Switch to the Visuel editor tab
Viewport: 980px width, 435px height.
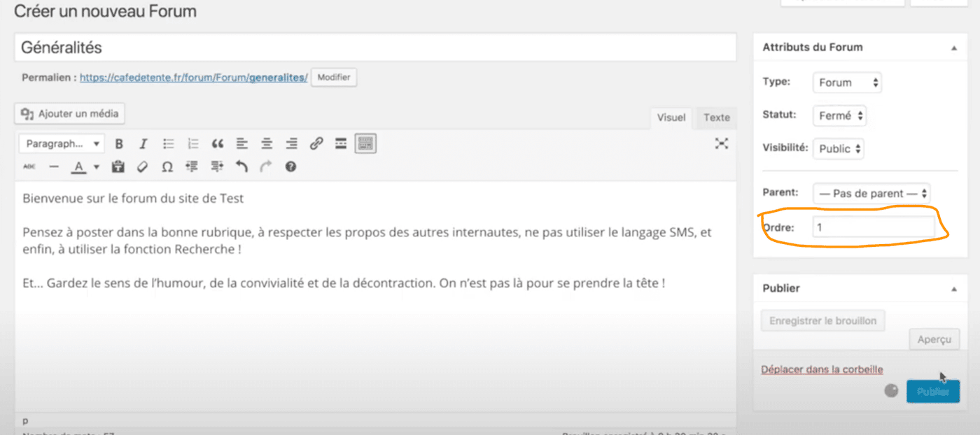coord(671,117)
